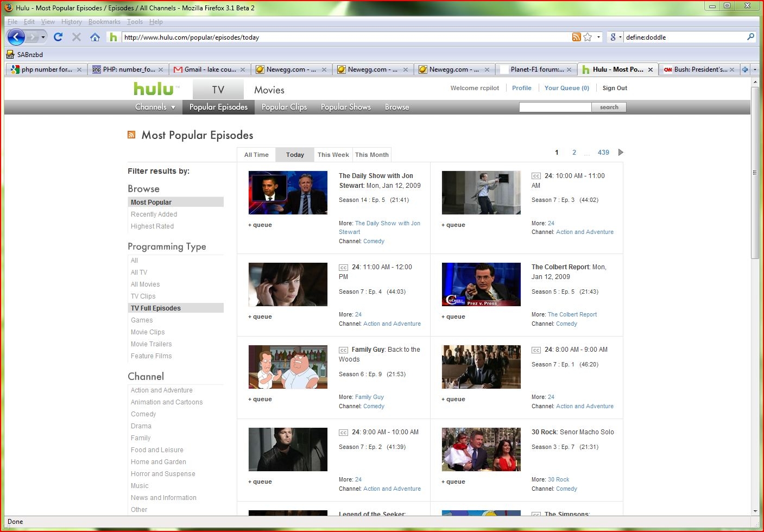Open the Bookmarks menu
Screen dimensions: 764x532
[x=104, y=22]
